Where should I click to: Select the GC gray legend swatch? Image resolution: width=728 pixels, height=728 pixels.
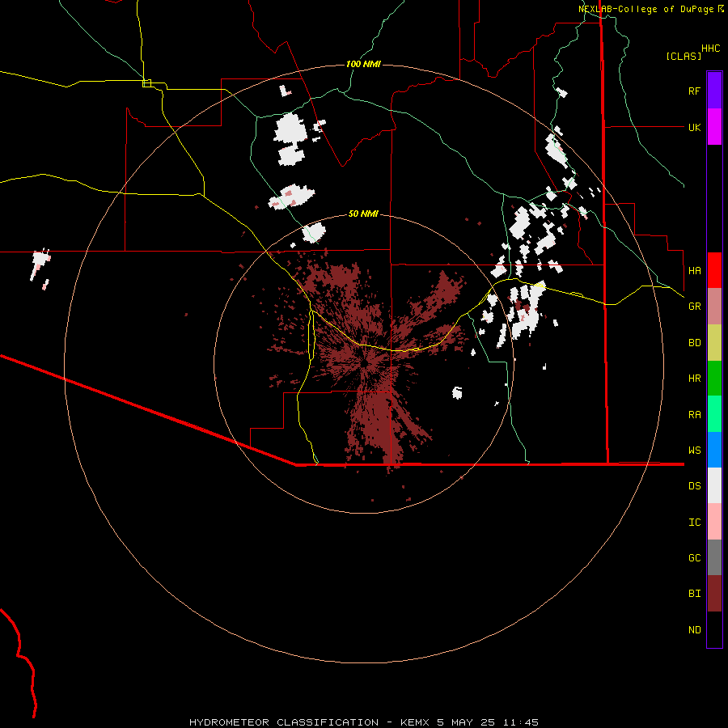(714, 557)
